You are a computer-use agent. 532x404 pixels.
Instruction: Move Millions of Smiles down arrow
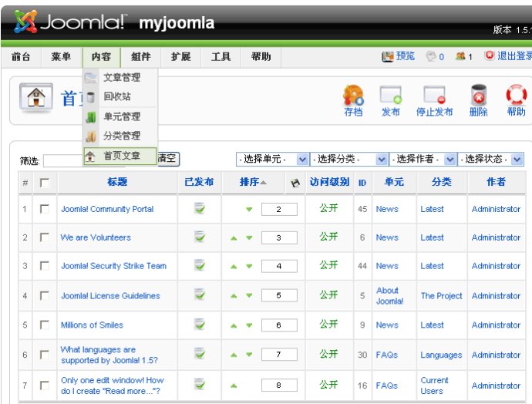(x=249, y=325)
